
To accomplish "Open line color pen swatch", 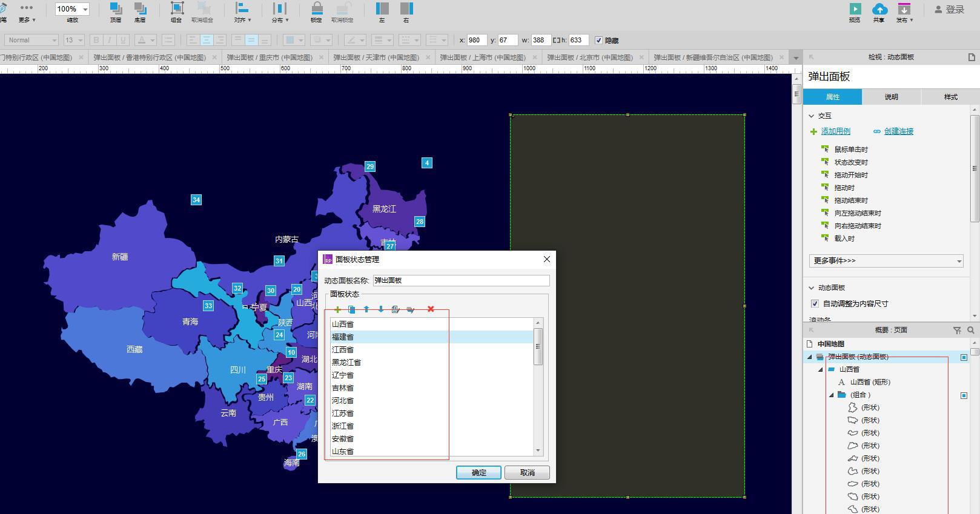I will tap(354, 40).
